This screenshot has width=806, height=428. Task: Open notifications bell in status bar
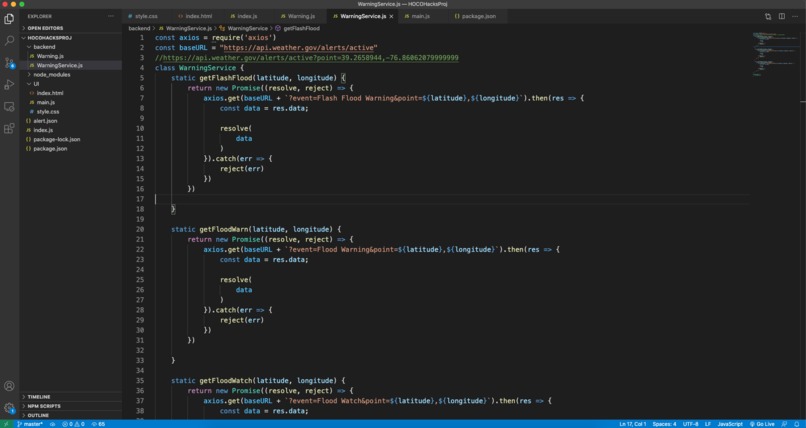click(x=797, y=424)
